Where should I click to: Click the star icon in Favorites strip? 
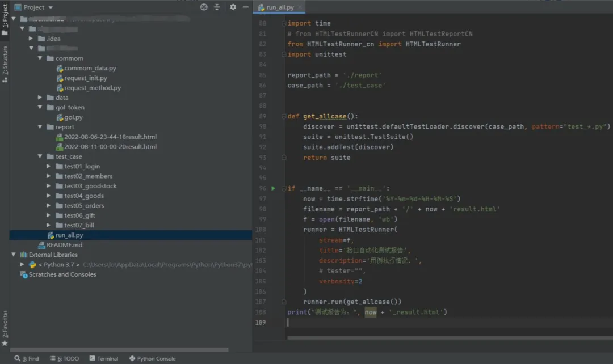5,343
